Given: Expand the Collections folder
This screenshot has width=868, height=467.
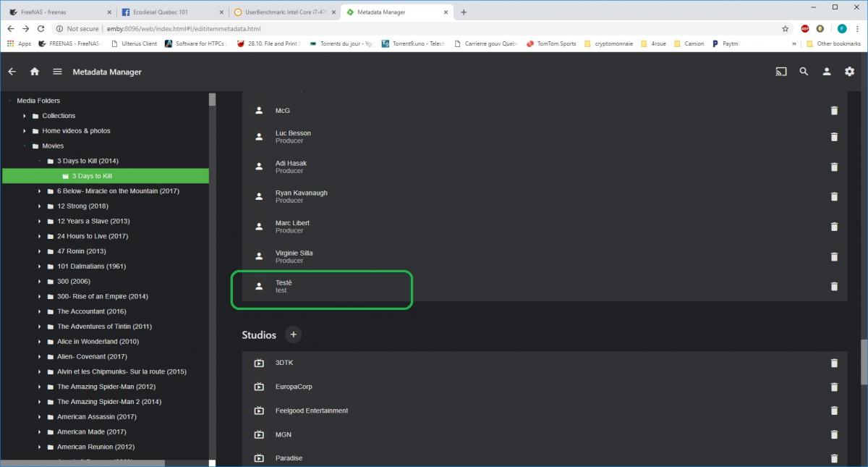Looking at the screenshot, I should point(25,116).
